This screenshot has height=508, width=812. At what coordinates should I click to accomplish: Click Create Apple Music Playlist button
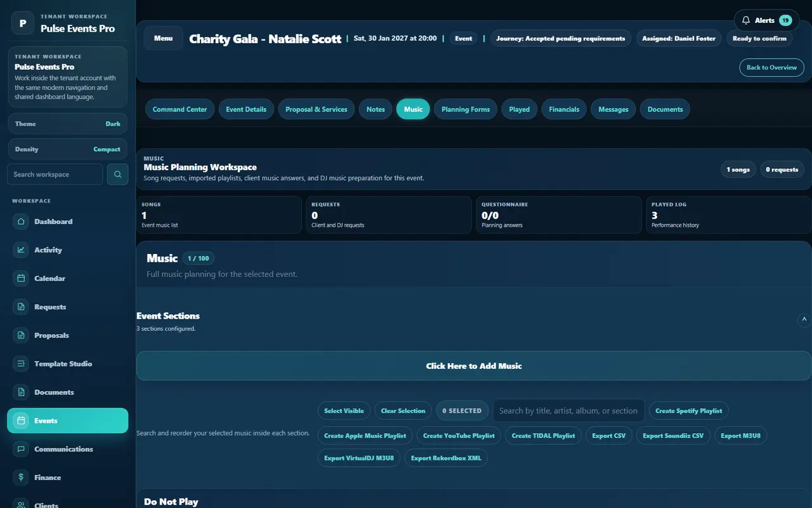coord(365,436)
